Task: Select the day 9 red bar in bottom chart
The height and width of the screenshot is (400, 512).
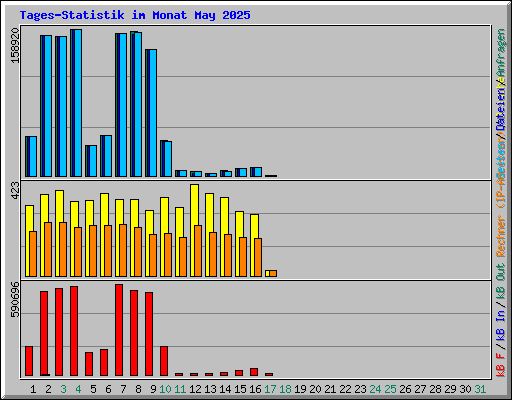Action: click(x=149, y=334)
